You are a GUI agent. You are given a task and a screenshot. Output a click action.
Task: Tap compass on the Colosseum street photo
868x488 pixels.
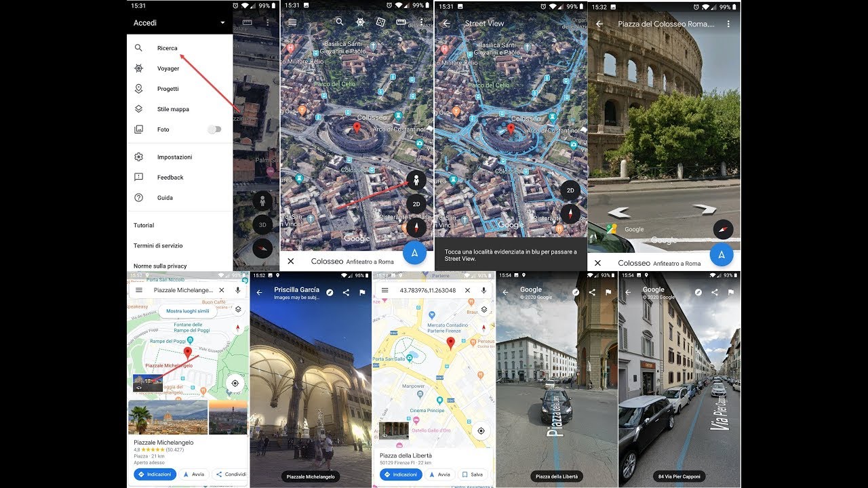[723, 229]
